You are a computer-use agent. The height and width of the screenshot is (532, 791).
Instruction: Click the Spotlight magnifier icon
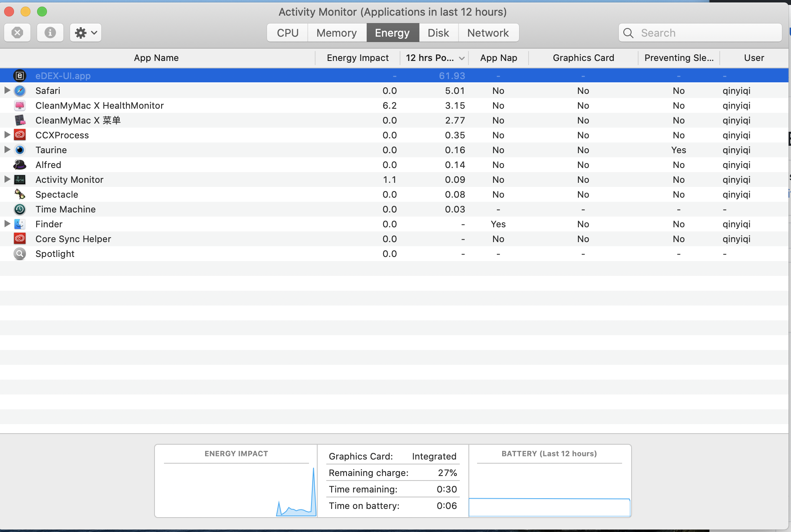pyautogui.click(x=20, y=254)
